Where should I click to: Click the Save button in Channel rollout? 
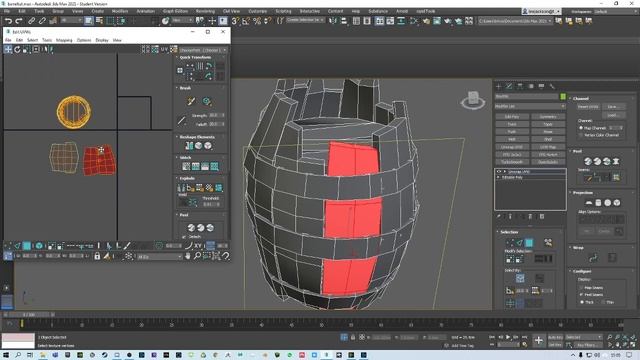coord(613,107)
